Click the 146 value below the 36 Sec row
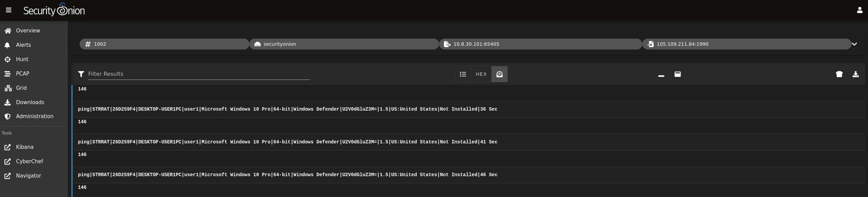Viewport: 868px width, 197px height. [82, 122]
